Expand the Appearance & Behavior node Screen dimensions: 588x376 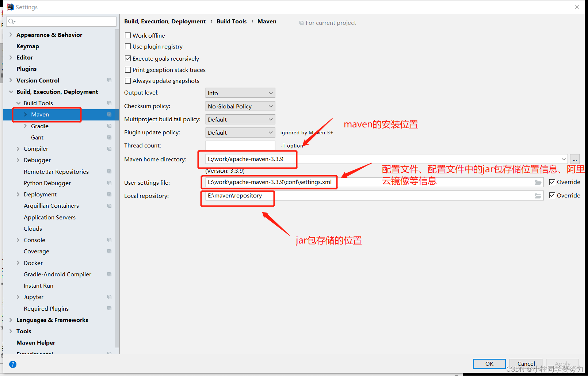point(11,35)
